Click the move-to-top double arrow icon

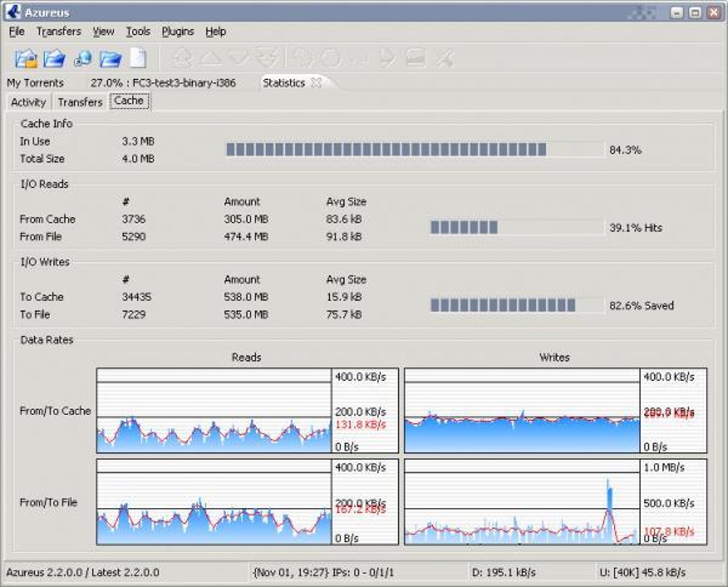pyautogui.click(x=183, y=58)
